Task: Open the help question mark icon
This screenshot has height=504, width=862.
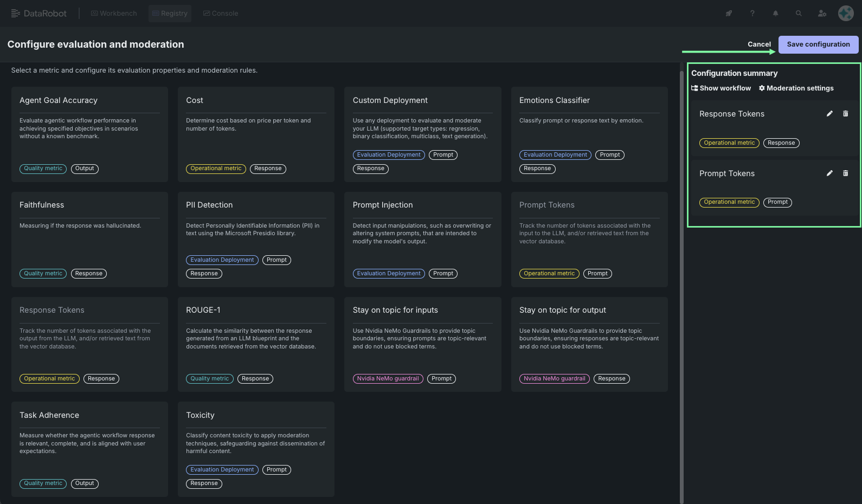Action: point(752,14)
